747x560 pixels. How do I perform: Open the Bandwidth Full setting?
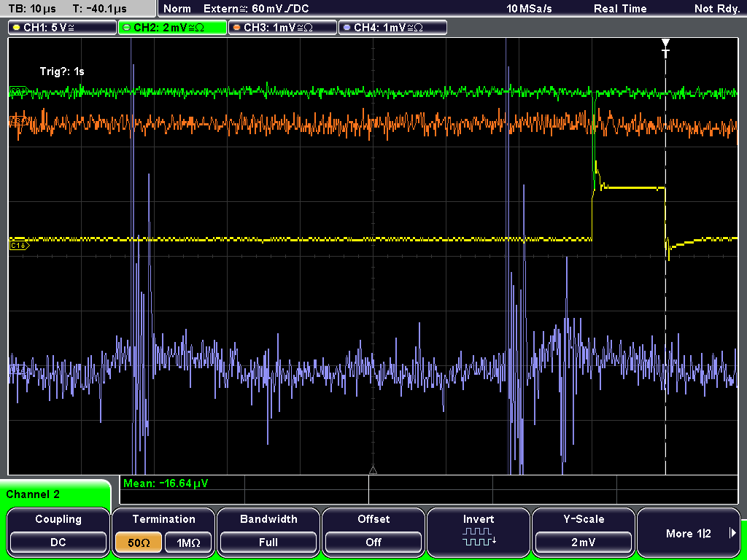(x=268, y=532)
